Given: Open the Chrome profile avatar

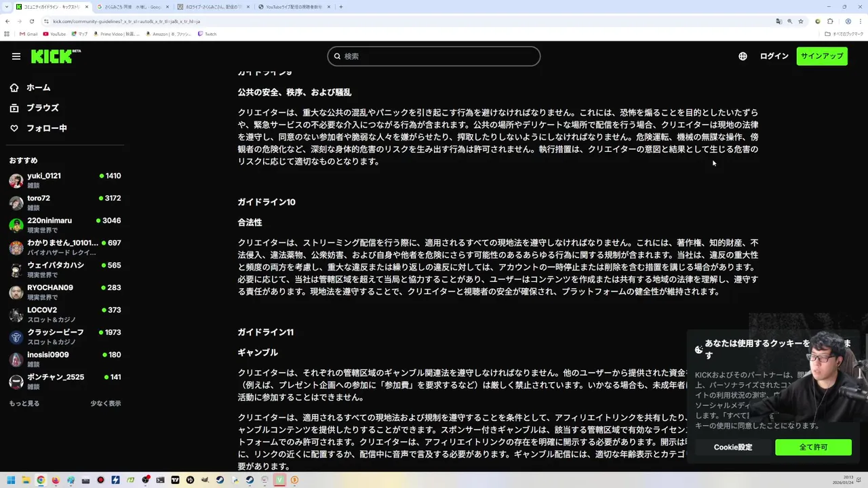Looking at the screenshot, I should (848, 21).
